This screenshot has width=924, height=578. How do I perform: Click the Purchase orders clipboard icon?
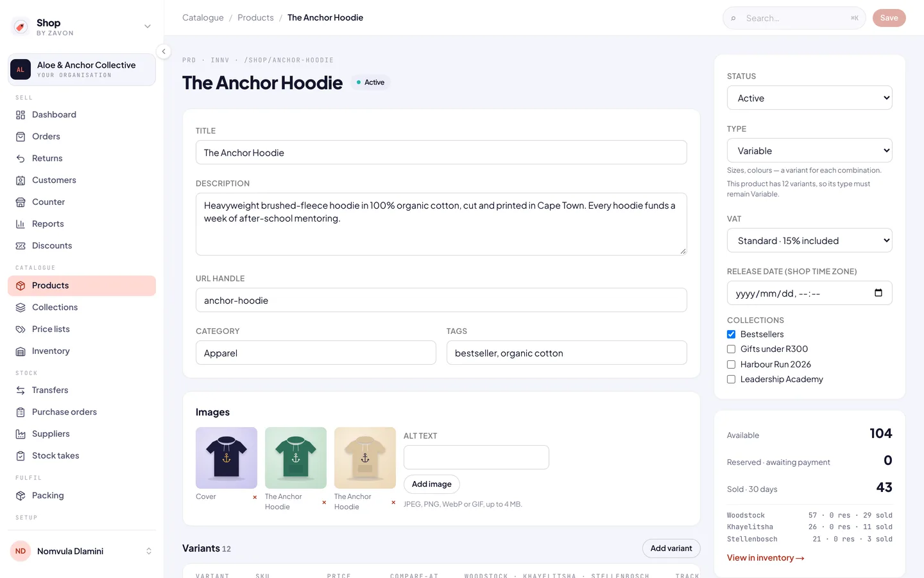[21, 412]
